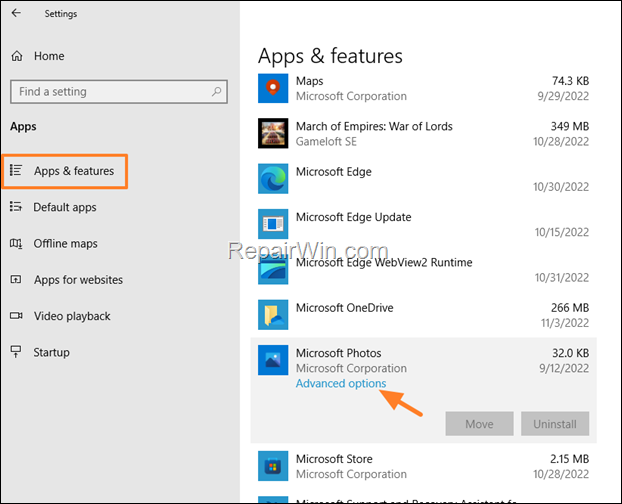This screenshot has width=622, height=504.
Task: Open Video playback section
Action: 72,316
